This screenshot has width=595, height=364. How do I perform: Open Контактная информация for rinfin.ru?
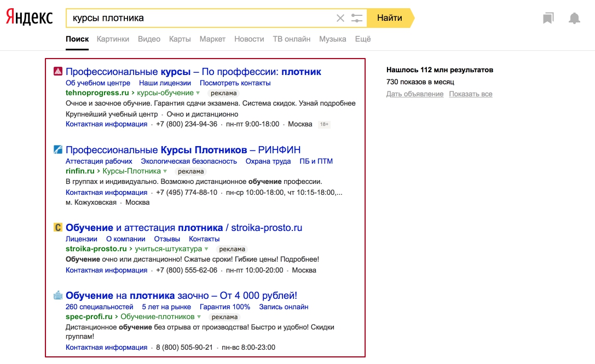point(106,192)
